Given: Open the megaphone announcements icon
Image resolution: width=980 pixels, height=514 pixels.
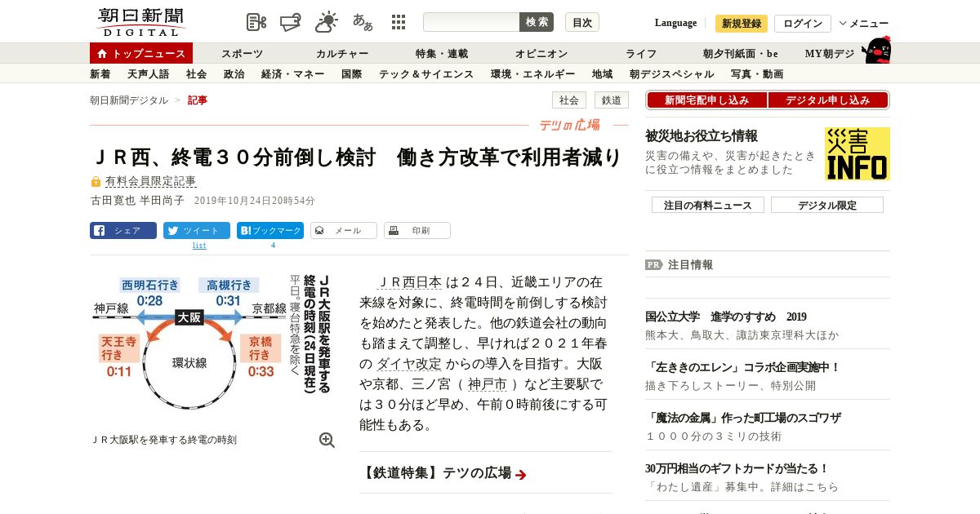Looking at the screenshot, I should (x=292, y=22).
